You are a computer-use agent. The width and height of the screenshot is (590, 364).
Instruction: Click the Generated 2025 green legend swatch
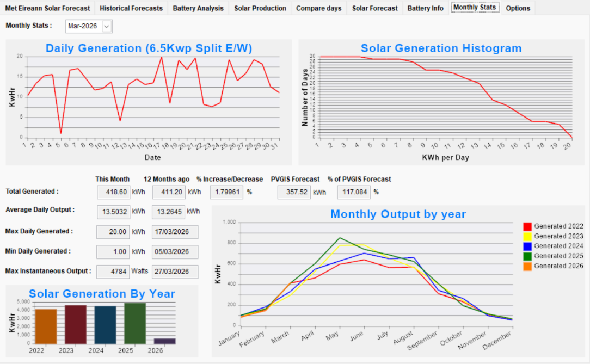[x=527, y=256]
